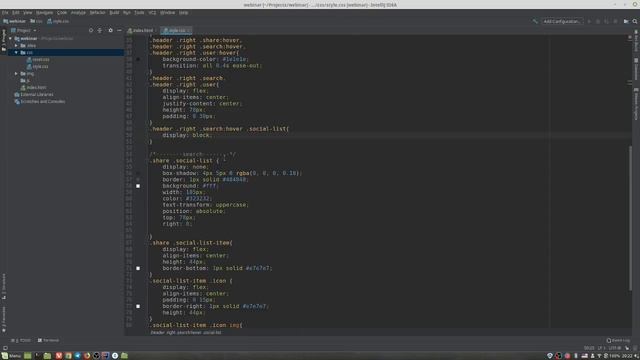This screenshot has width=640, height=360.
Task: Open the VCS menu
Action: point(152,13)
